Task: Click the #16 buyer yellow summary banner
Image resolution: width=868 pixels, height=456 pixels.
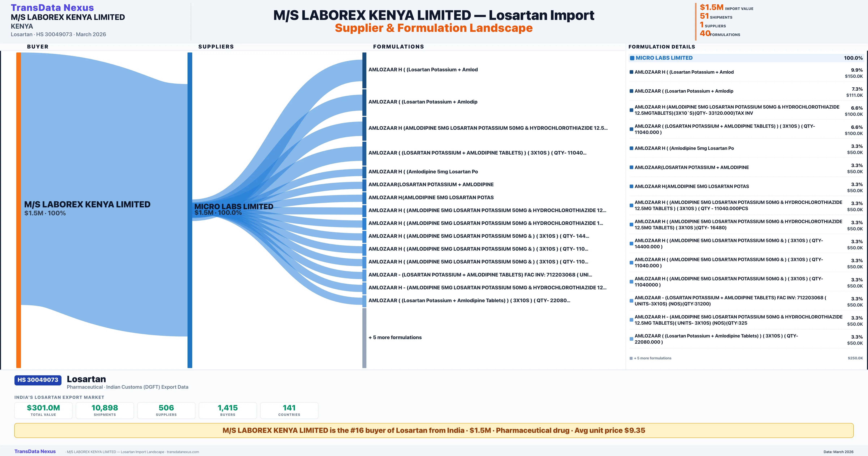Action: click(x=434, y=430)
